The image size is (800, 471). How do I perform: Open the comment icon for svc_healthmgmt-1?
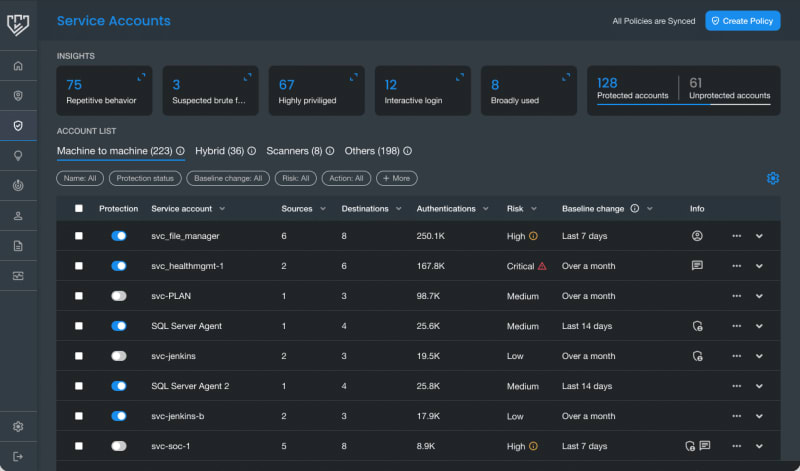[697, 266]
